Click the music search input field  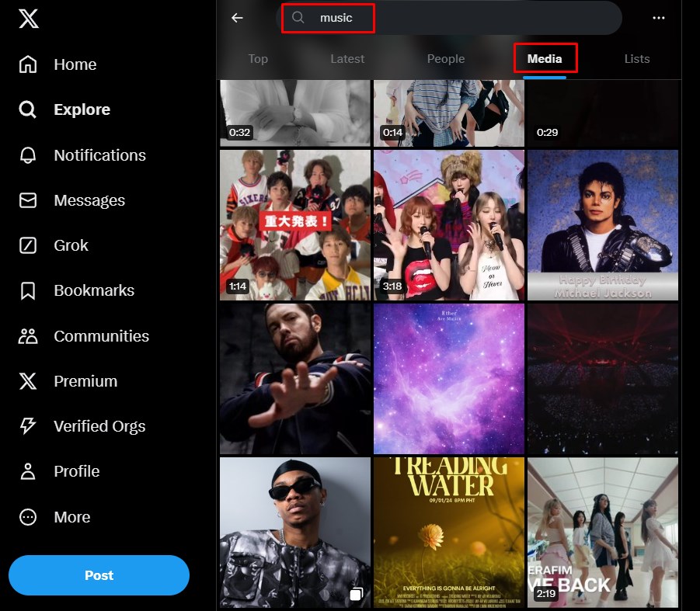337,18
